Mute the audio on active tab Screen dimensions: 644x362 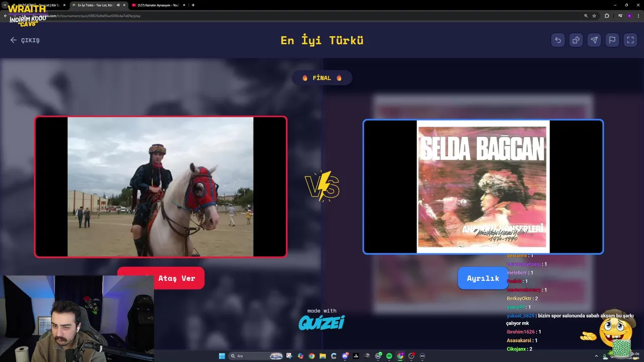(x=118, y=5)
